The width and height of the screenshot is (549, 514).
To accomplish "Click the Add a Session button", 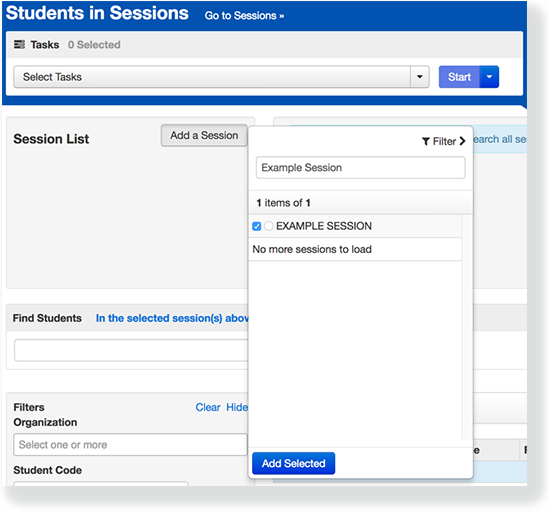I will coord(204,136).
